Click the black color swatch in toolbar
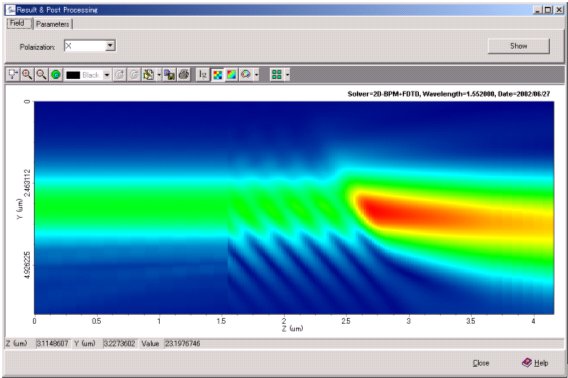568x378 pixels. (73, 75)
